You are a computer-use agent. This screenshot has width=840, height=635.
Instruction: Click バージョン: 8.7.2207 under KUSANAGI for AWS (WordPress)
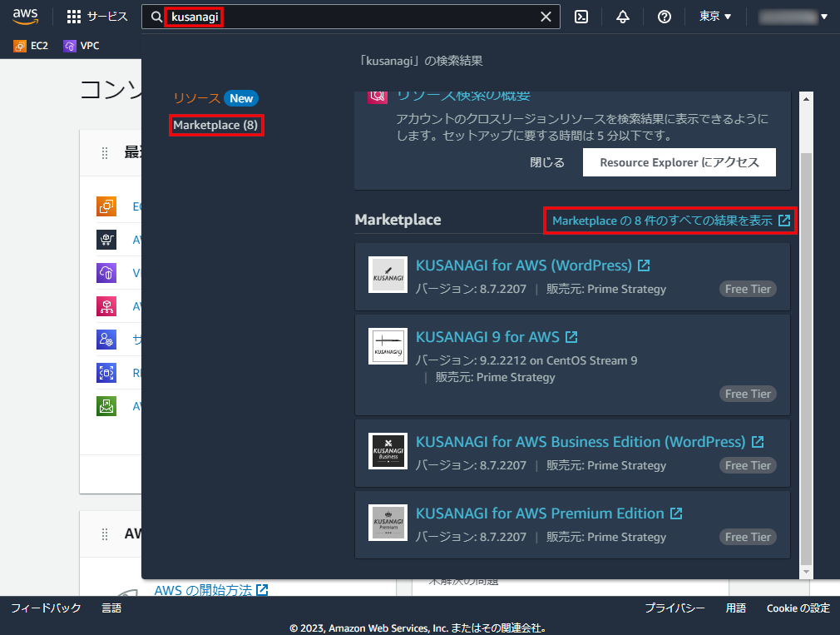point(471,290)
